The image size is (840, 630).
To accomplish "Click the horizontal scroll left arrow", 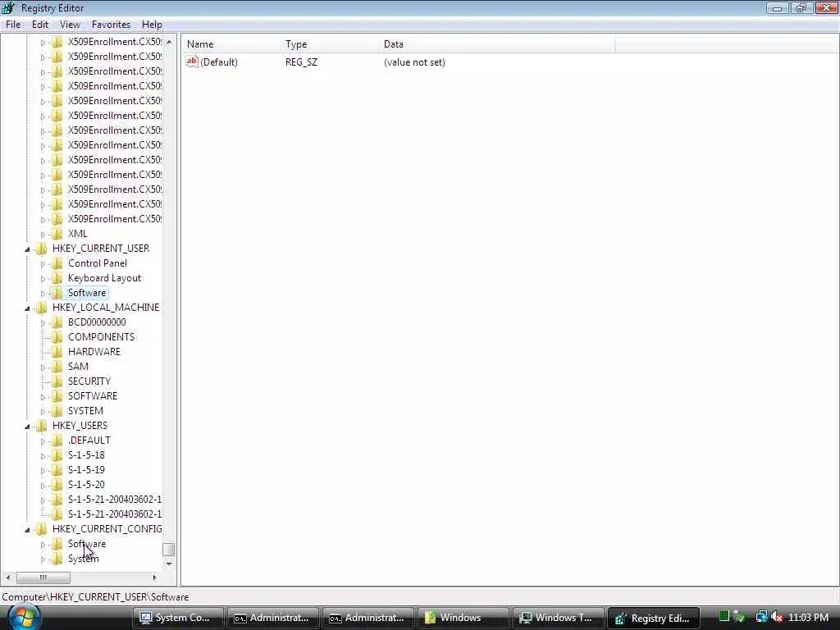I will [x=7, y=577].
